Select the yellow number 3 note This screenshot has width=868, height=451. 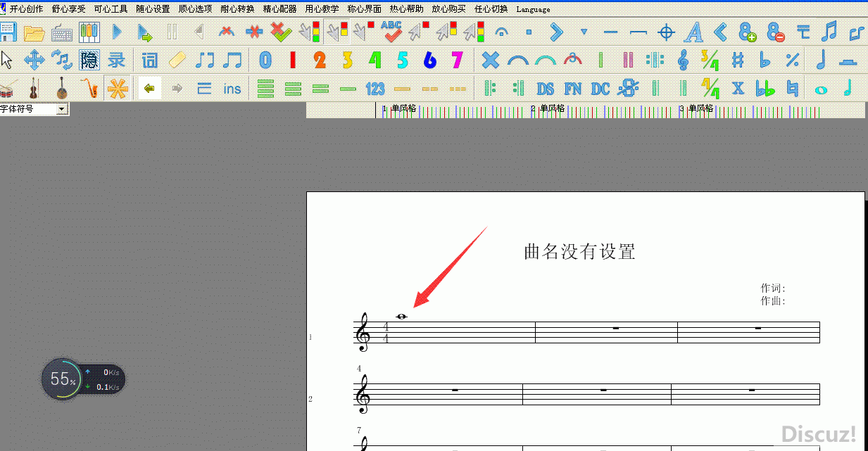(347, 61)
